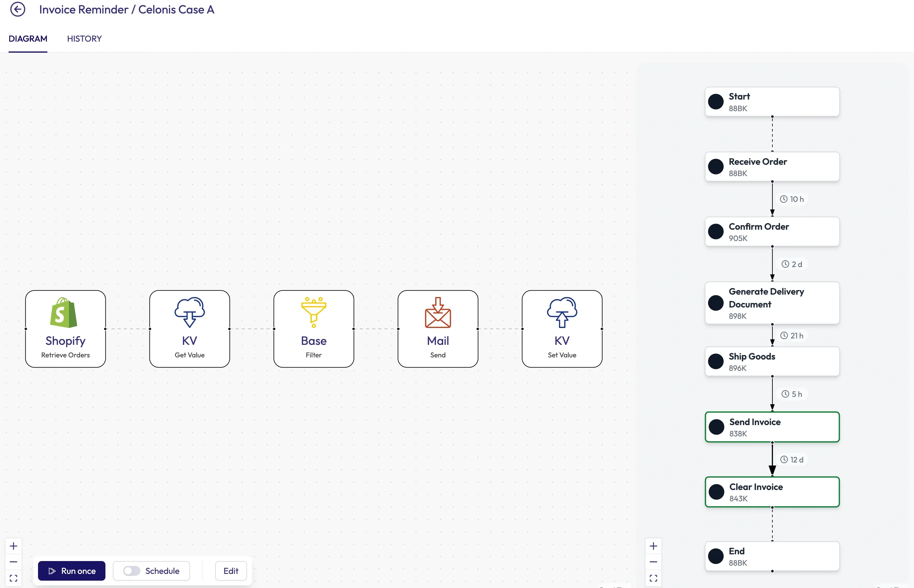Expand the process flow panel to fullscreen
Viewport: 914px width, 588px height.
[x=653, y=578]
